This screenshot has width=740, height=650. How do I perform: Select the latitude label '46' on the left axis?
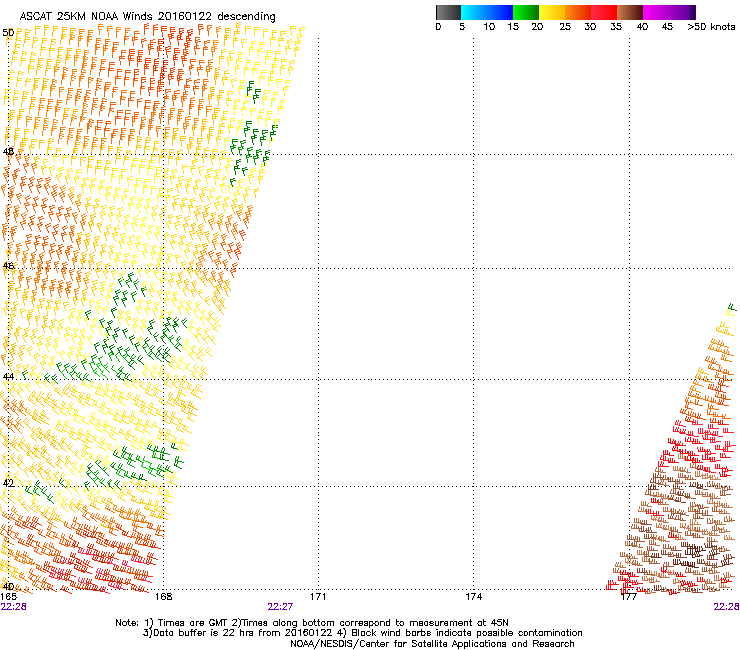pyautogui.click(x=8, y=266)
